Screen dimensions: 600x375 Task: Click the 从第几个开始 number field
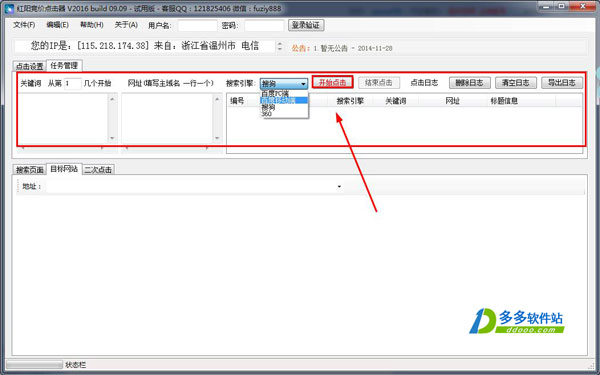coord(72,83)
